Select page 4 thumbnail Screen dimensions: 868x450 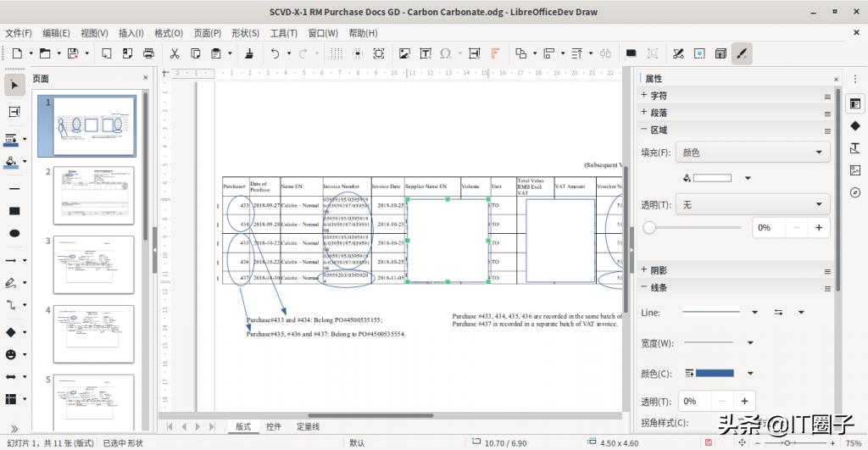pyautogui.click(x=93, y=334)
